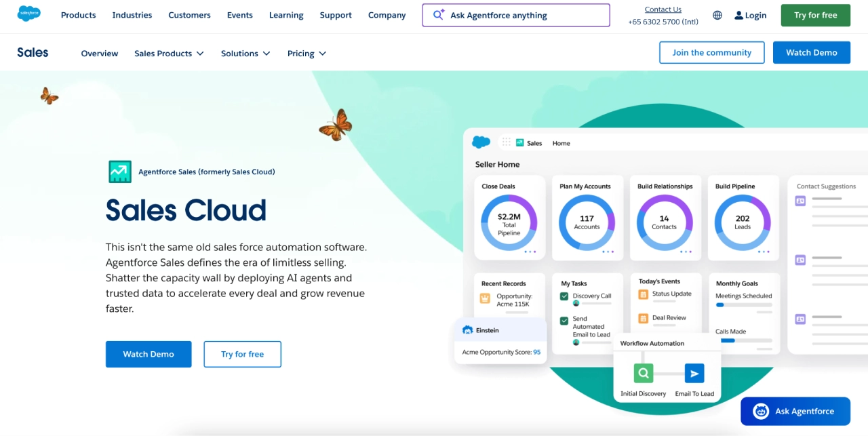Click inside the Ask Agentforce anything search field
The image size is (868, 436).
pos(522,15)
